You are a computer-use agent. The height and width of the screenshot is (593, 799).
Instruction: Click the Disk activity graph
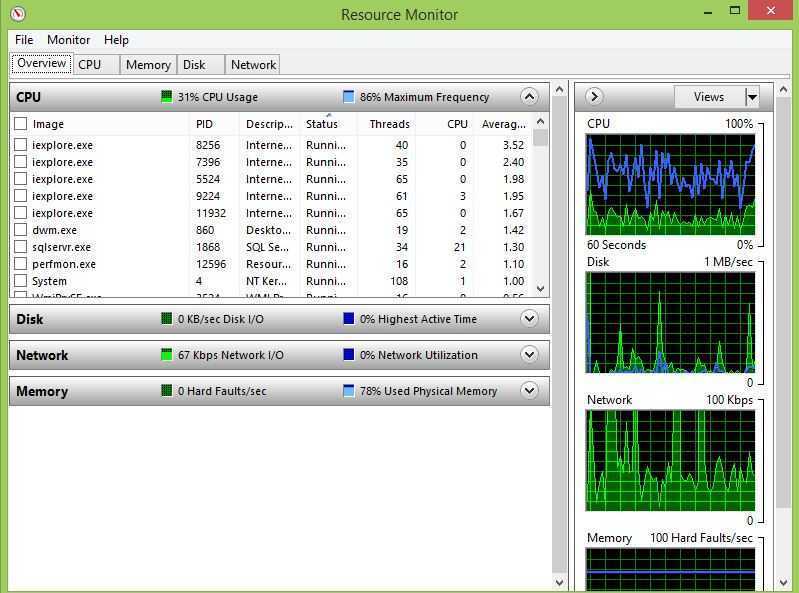click(671, 322)
